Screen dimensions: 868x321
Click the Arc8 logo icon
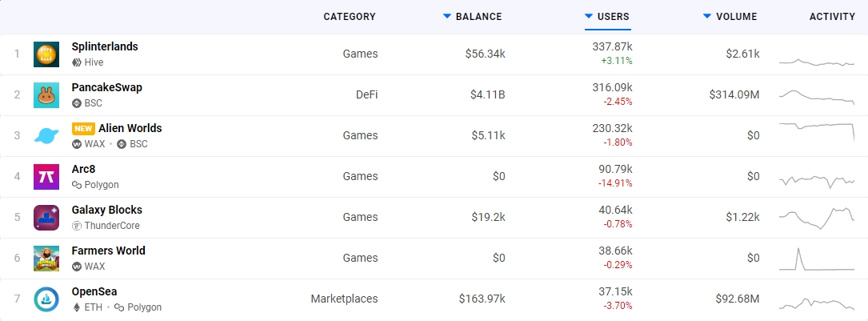click(46, 177)
